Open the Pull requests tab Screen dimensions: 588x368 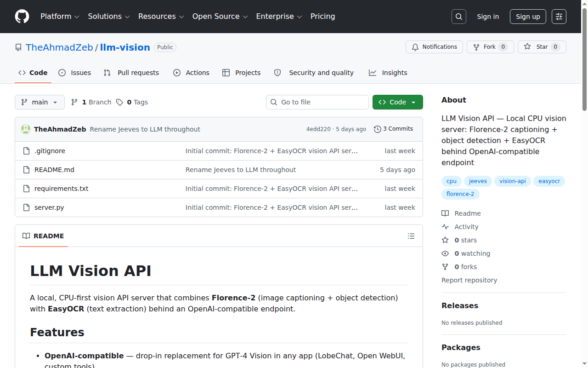point(131,73)
